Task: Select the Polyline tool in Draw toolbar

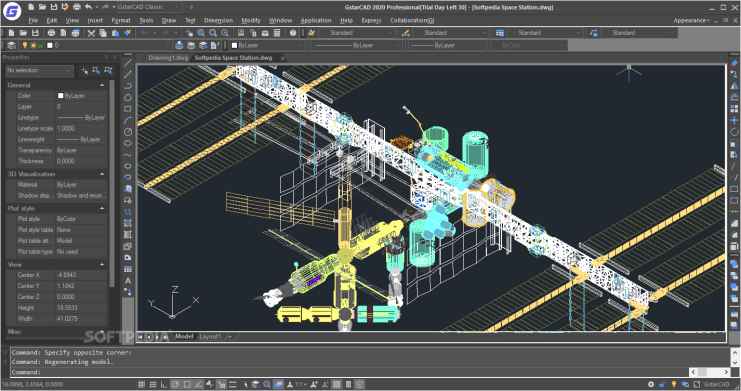Action: click(128, 86)
